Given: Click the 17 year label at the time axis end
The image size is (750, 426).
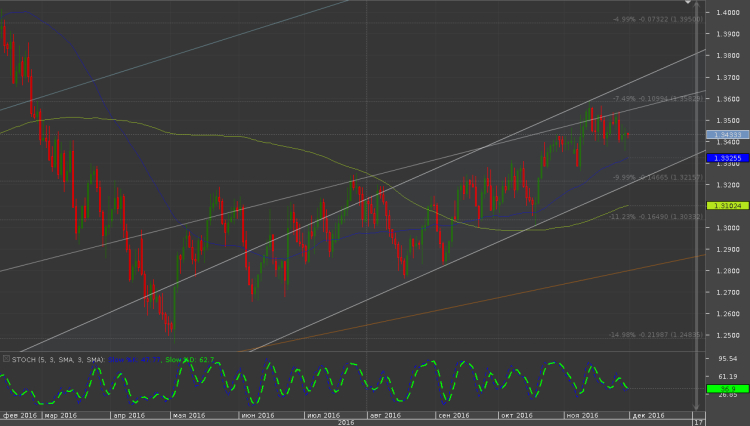Looking at the screenshot, I should point(698,422).
